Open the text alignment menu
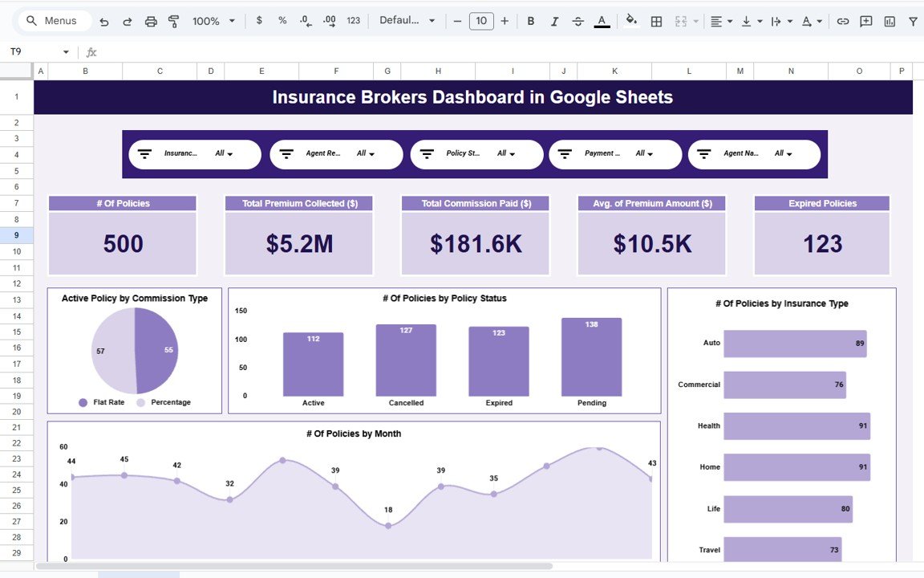The image size is (924, 578). pos(717,21)
